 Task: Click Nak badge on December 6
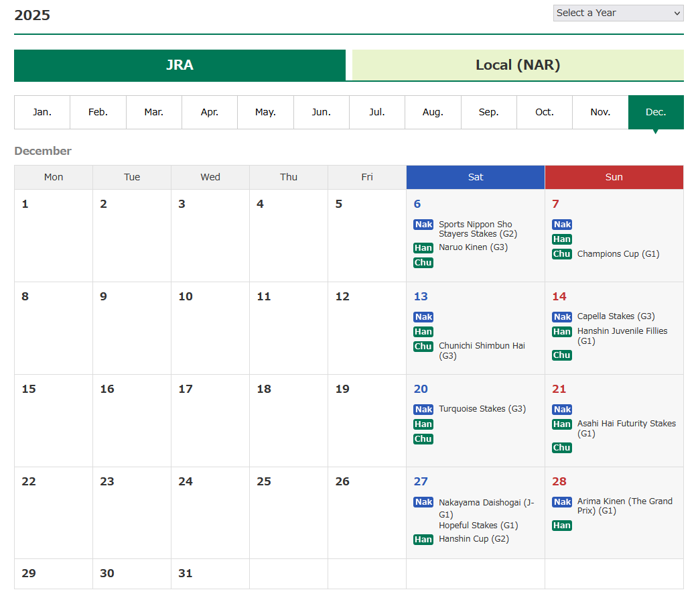coord(423,225)
